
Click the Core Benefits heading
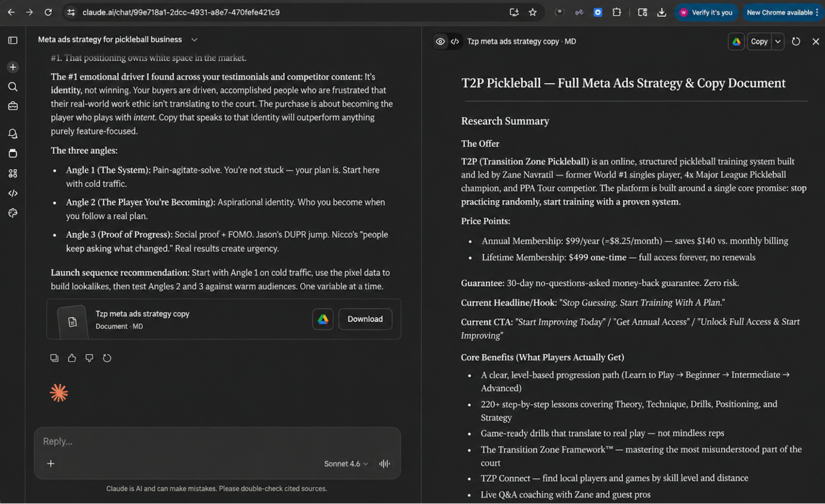coord(542,357)
